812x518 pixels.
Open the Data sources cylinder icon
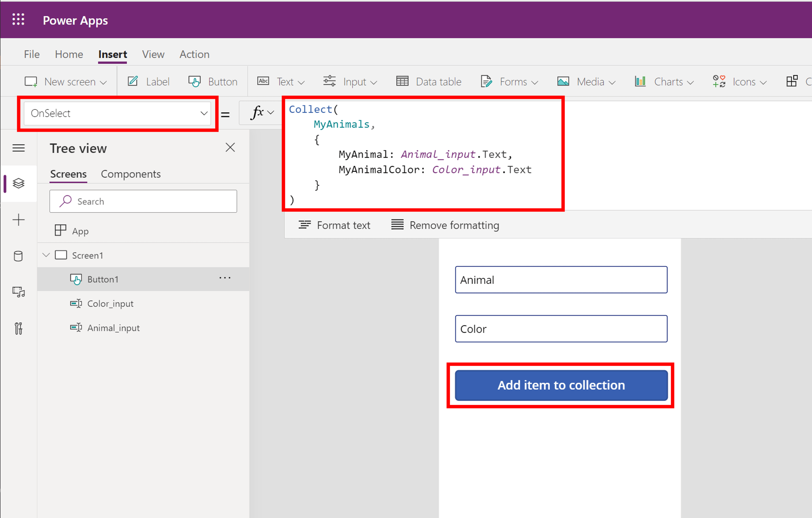pos(19,256)
